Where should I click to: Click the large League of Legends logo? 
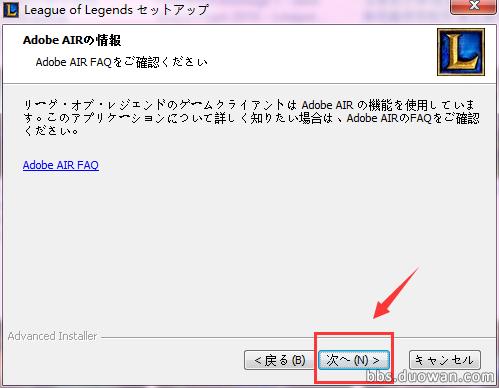[x=461, y=52]
